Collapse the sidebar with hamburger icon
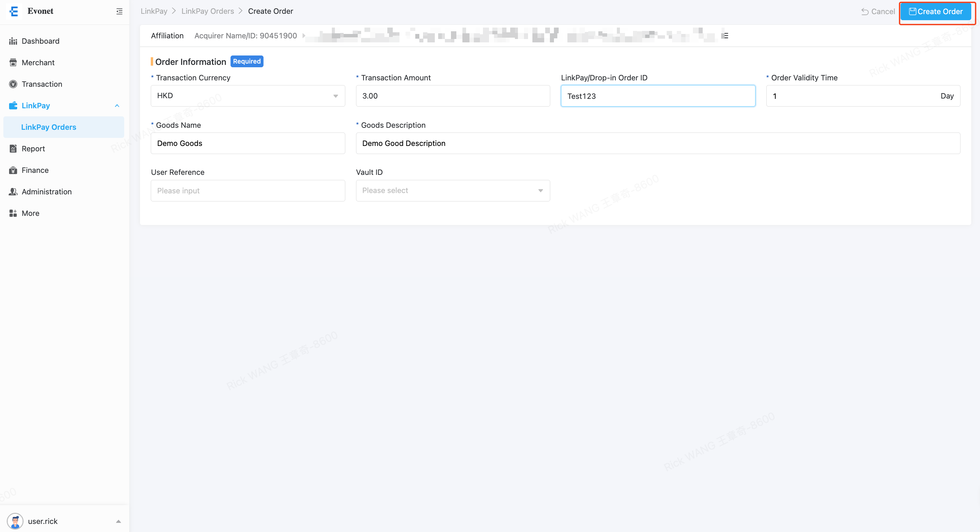This screenshot has height=532, width=980. coord(119,11)
